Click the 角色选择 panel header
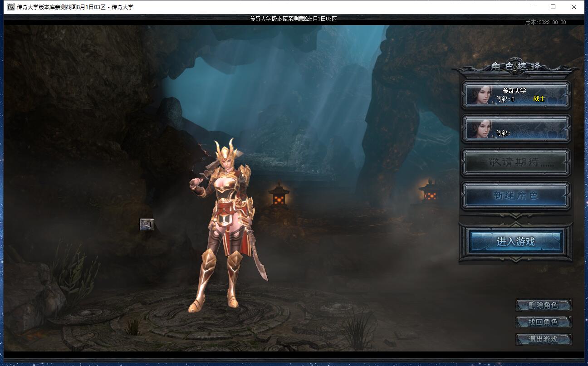588x366 pixels. (516, 66)
